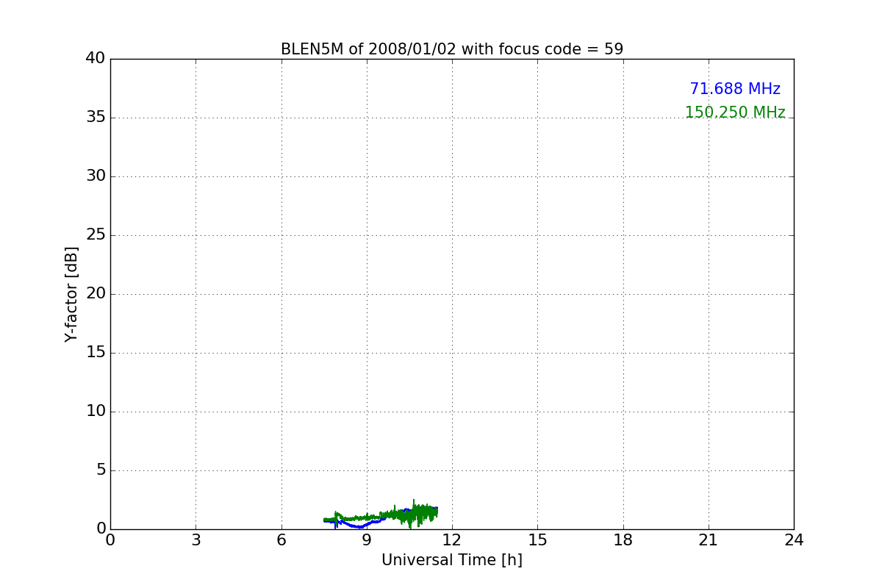Click the y-axis tick label 35
Viewport: 882px width, 588px height.
(96, 118)
